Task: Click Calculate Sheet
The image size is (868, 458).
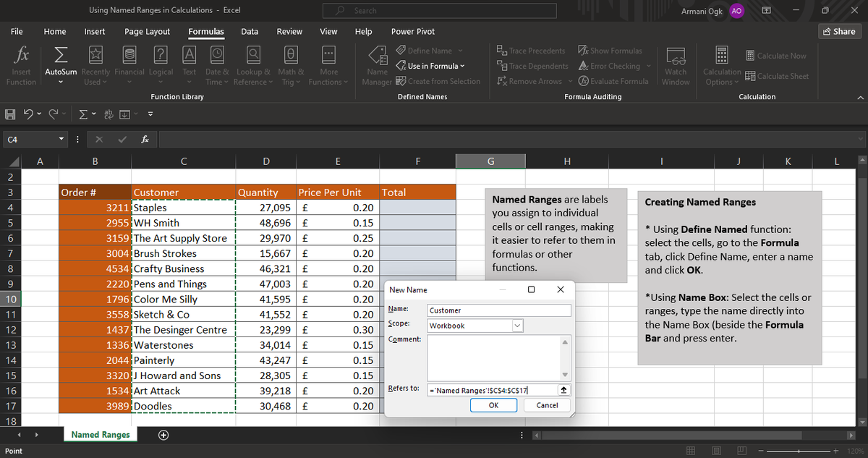Action: pos(776,76)
